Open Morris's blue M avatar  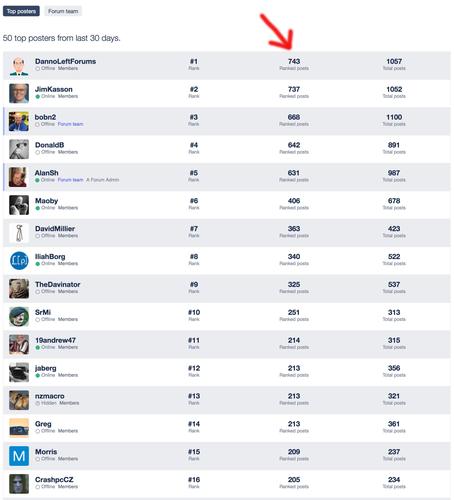coord(19,456)
